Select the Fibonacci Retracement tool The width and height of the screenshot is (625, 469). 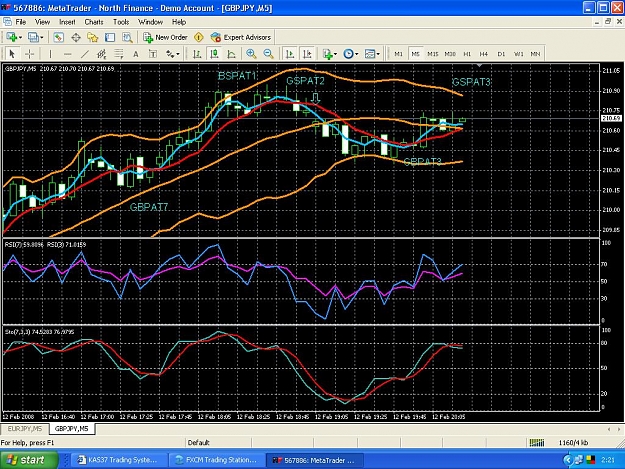click(119, 53)
